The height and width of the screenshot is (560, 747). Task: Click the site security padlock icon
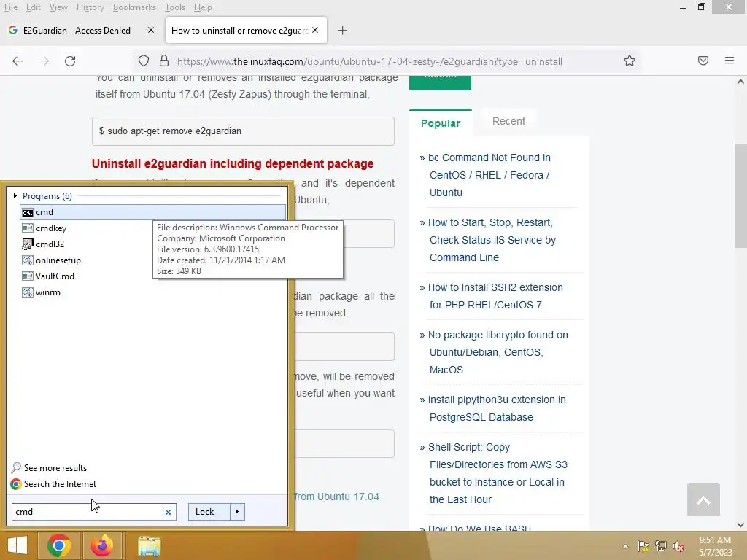point(164,61)
